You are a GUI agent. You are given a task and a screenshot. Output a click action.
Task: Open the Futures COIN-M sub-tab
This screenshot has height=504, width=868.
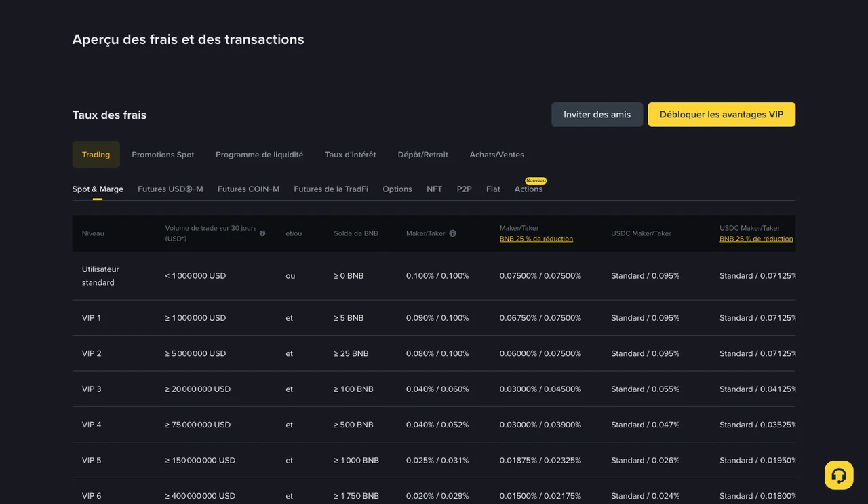(x=248, y=189)
